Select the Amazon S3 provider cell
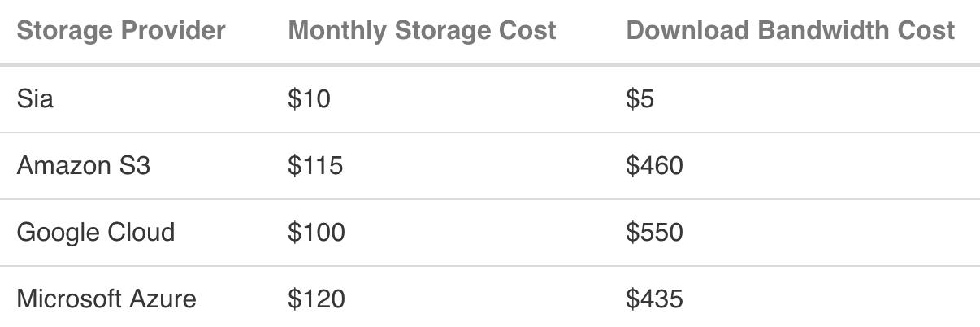The width and height of the screenshot is (980, 327). (x=84, y=166)
